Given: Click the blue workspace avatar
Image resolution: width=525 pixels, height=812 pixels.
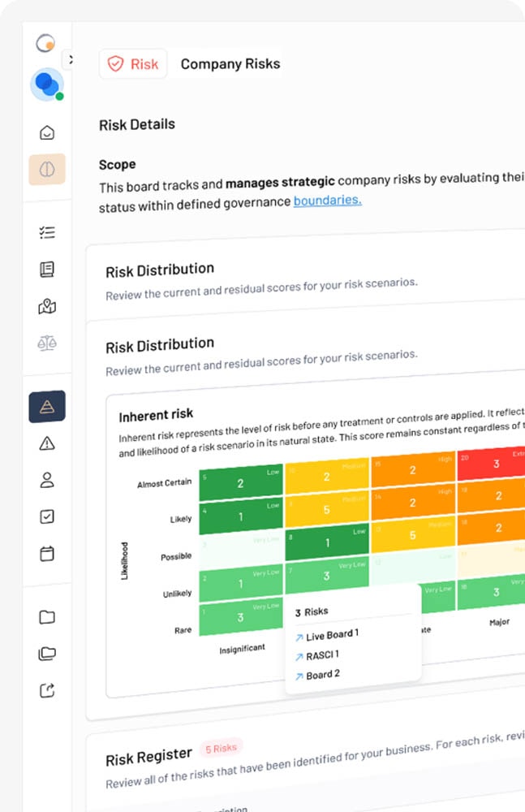Looking at the screenshot, I should (46, 84).
